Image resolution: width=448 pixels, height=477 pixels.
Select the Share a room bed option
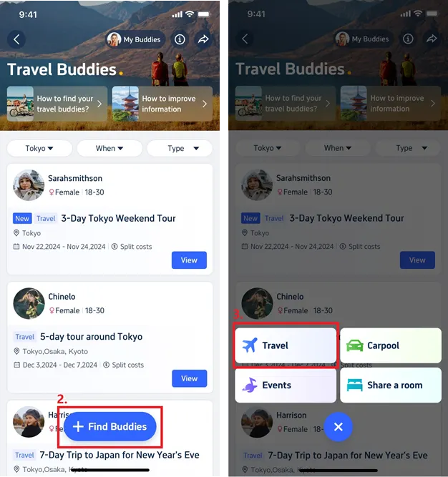coord(391,385)
